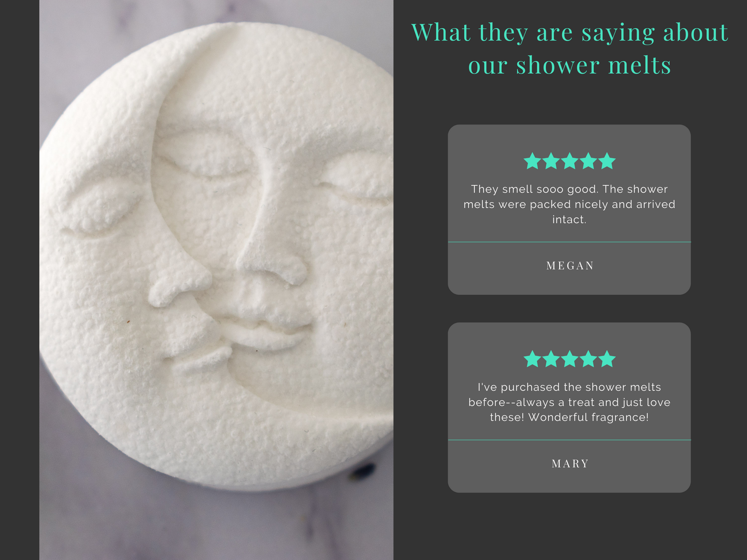Click the teal divider in Mary's card

tap(569, 440)
